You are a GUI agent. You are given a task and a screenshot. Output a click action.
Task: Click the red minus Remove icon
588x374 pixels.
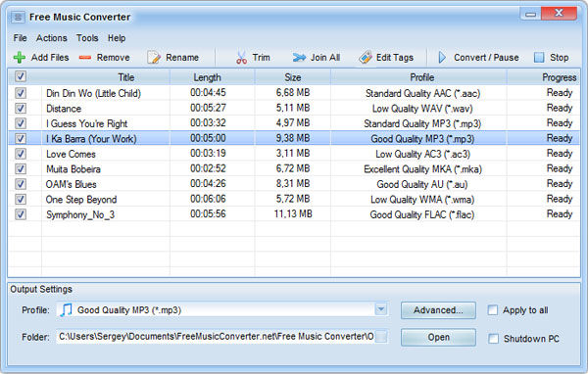point(85,58)
